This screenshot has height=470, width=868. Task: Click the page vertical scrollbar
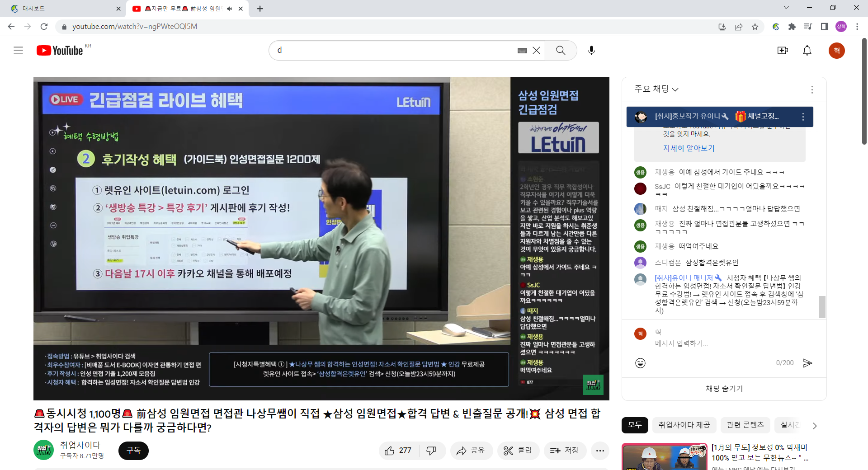(864, 90)
